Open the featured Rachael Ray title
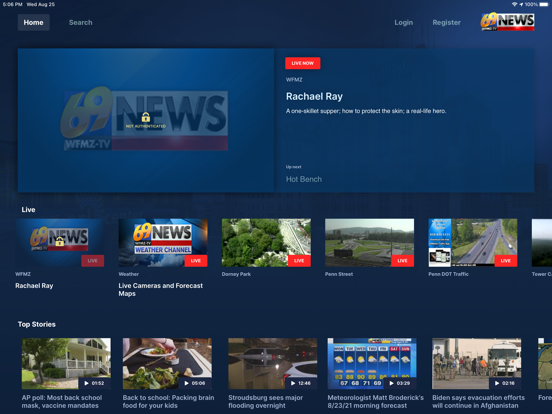 pos(314,96)
